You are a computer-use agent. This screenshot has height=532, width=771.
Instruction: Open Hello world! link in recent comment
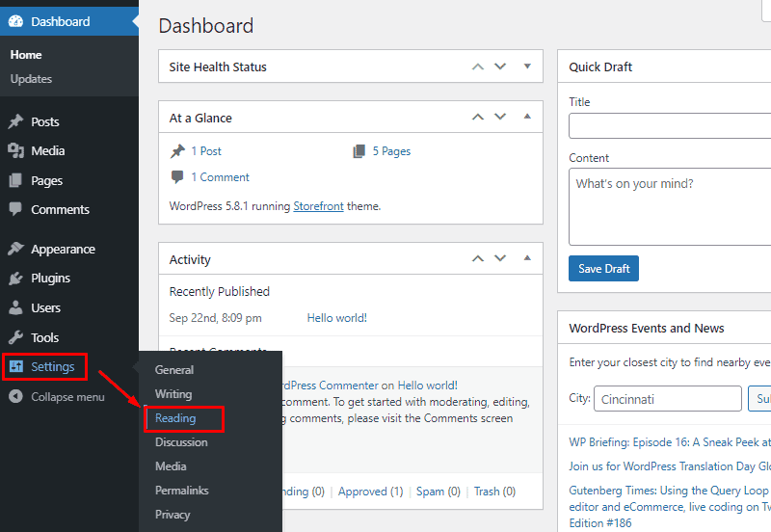pyautogui.click(x=427, y=385)
